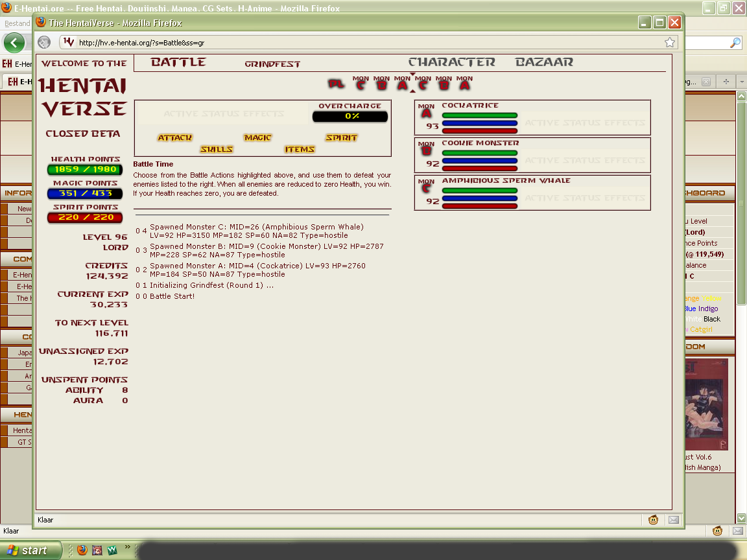Click the green back arrow in background Firefox
The width and height of the screenshot is (747, 560).
(x=14, y=43)
